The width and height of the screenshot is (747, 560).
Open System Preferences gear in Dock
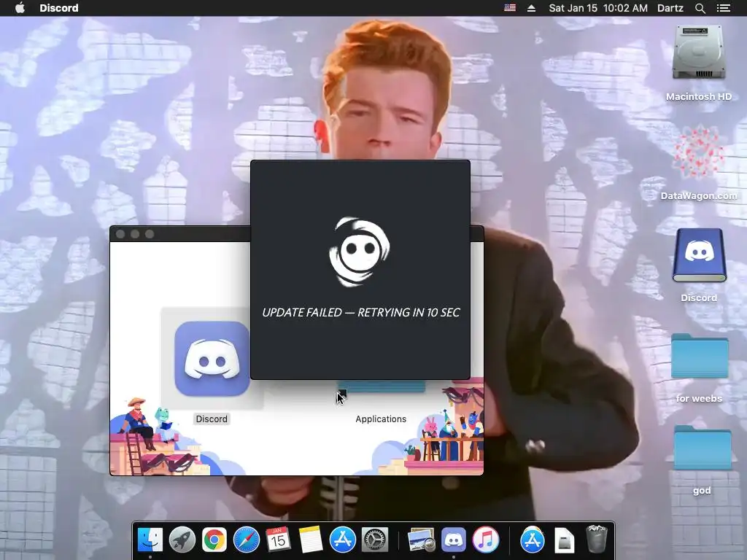[375, 540]
